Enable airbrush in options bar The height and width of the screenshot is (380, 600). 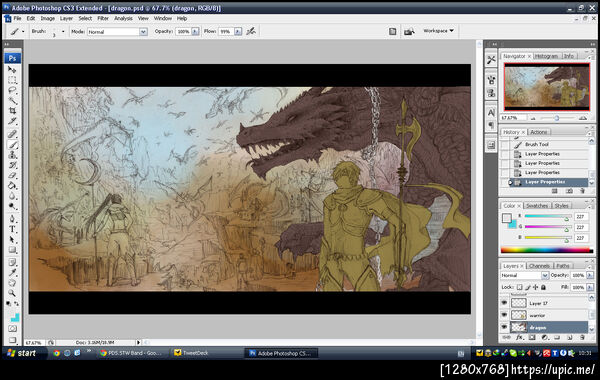pos(251,31)
